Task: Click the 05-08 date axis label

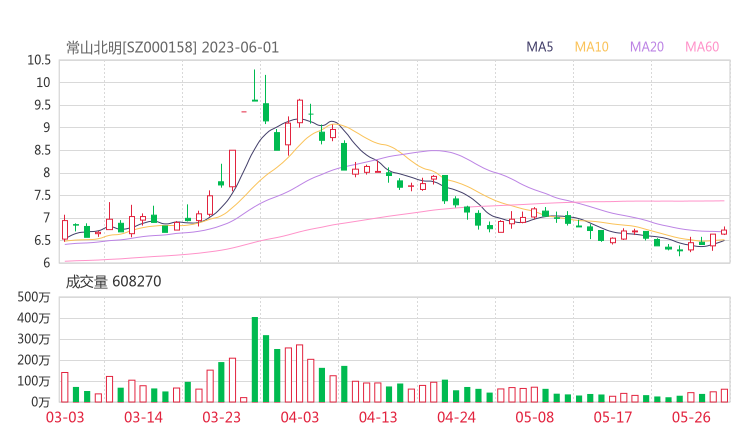Action: (x=535, y=417)
